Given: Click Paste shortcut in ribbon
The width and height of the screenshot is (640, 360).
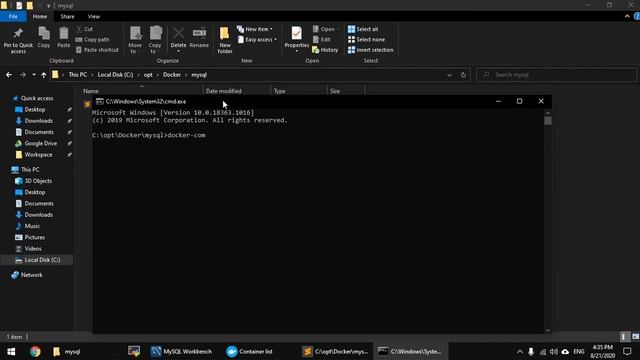Looking at the screenshot, I should click(97, 50).
